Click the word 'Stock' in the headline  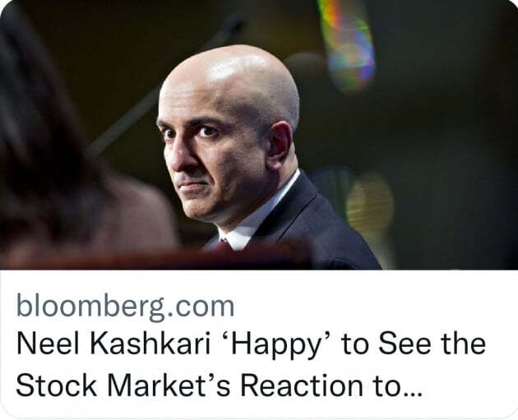[x=56, y=385]
